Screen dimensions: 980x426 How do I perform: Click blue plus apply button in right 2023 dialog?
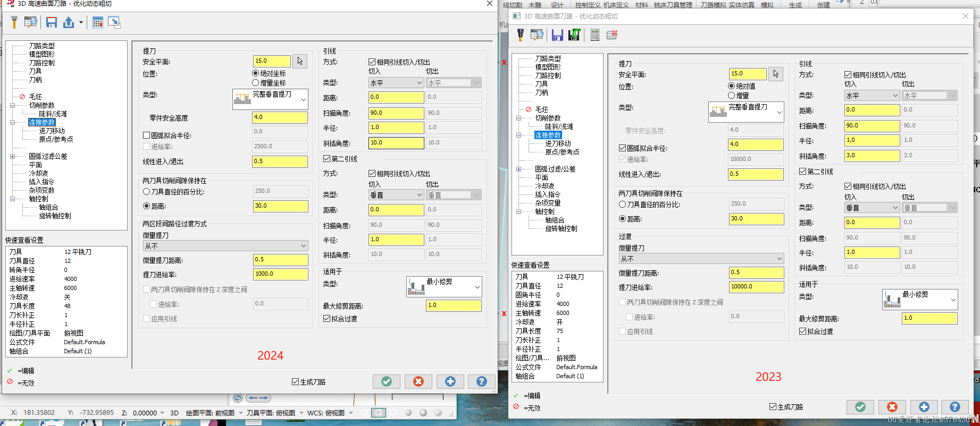[x=924, y=407]
